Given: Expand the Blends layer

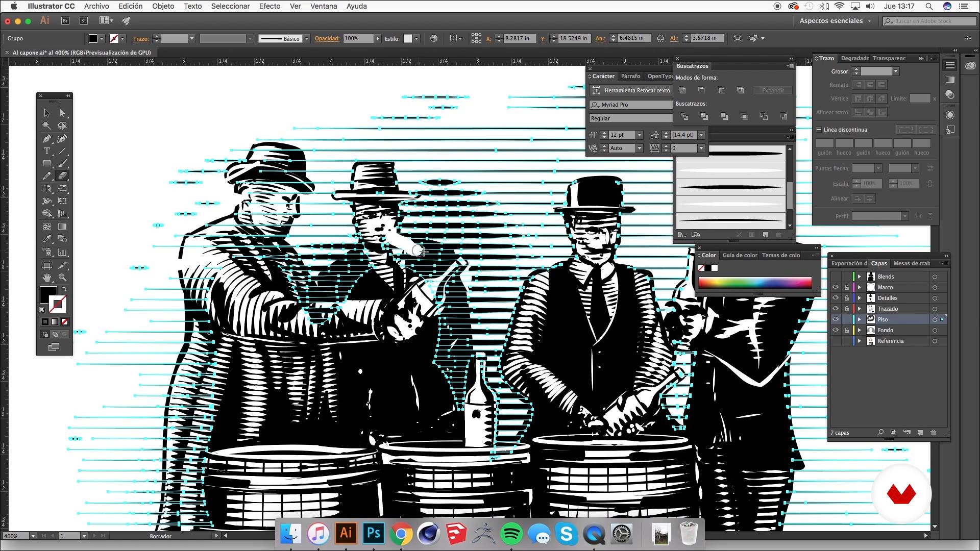Looking at the screenshot, I should coord(860,277).
